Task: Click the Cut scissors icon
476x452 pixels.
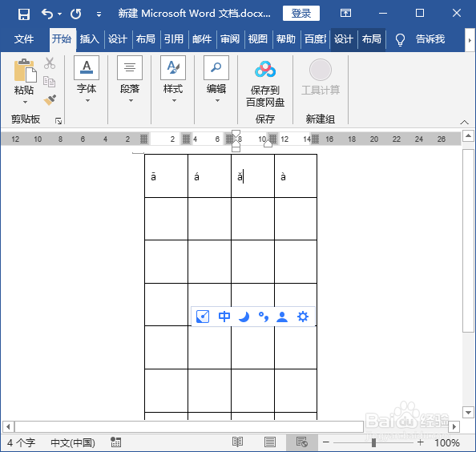Action: 50,63
